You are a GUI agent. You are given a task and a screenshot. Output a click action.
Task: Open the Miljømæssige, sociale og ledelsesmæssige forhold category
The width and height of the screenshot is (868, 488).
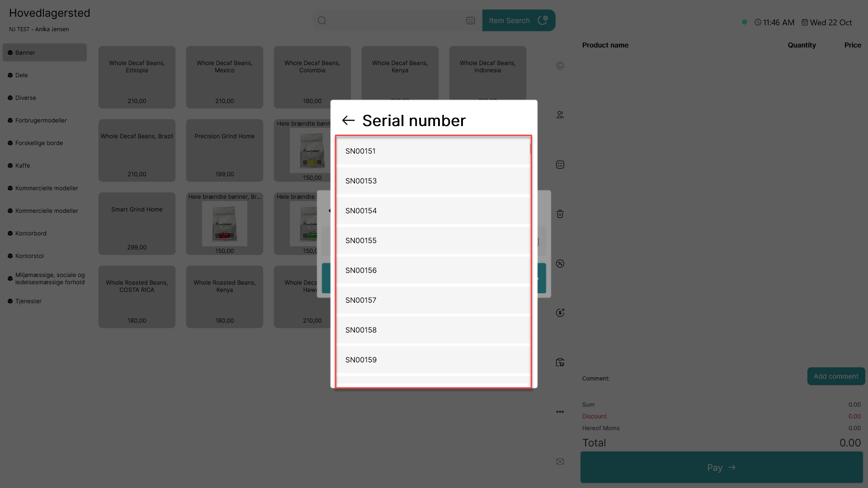click(45, 278)
